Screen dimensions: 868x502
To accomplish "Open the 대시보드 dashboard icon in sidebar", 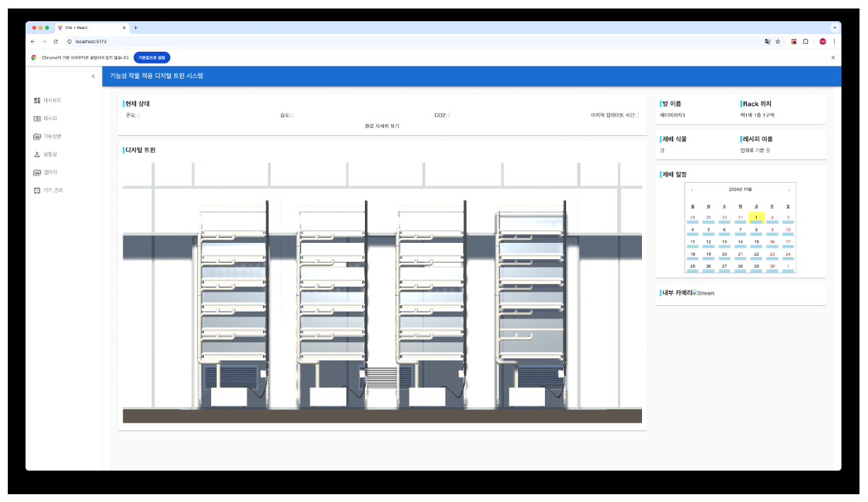I will [x=37, y=101].
